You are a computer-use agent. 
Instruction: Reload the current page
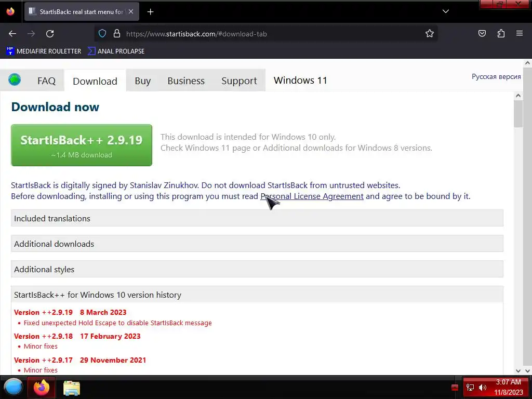tap(50, 34)
